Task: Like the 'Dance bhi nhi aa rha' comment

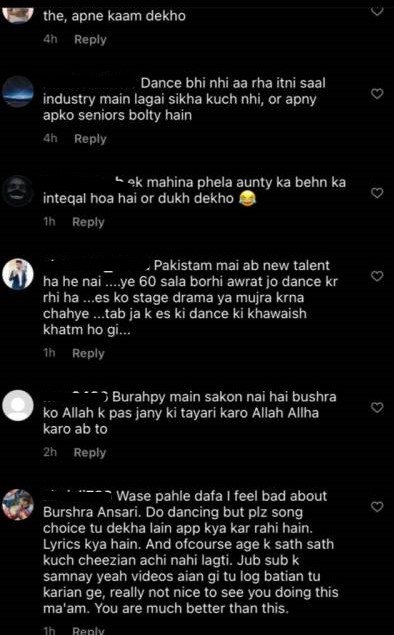Action: [377, 94]
